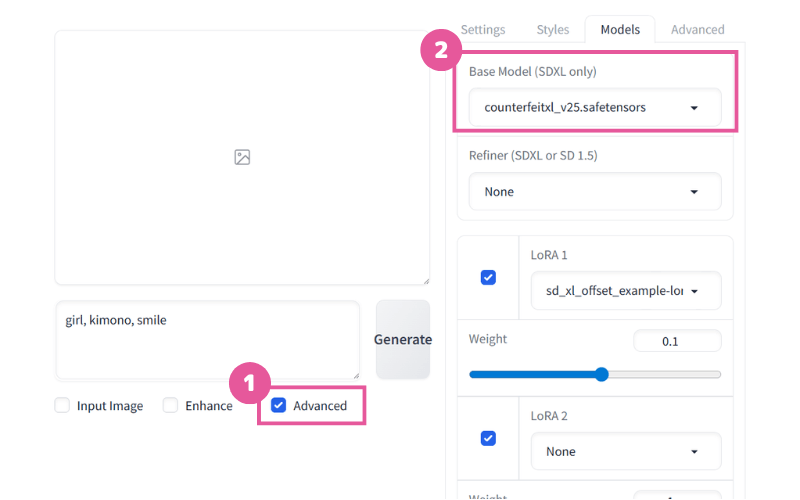Uncheck the Advanced checkbox
Screen dimensions: 800x500
[x=279, y=406]
